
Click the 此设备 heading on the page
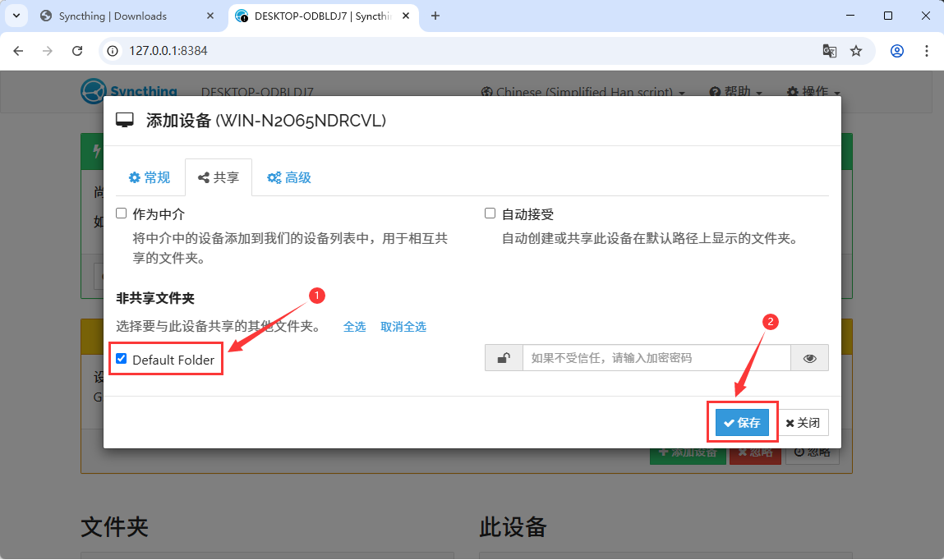[513, 527]
